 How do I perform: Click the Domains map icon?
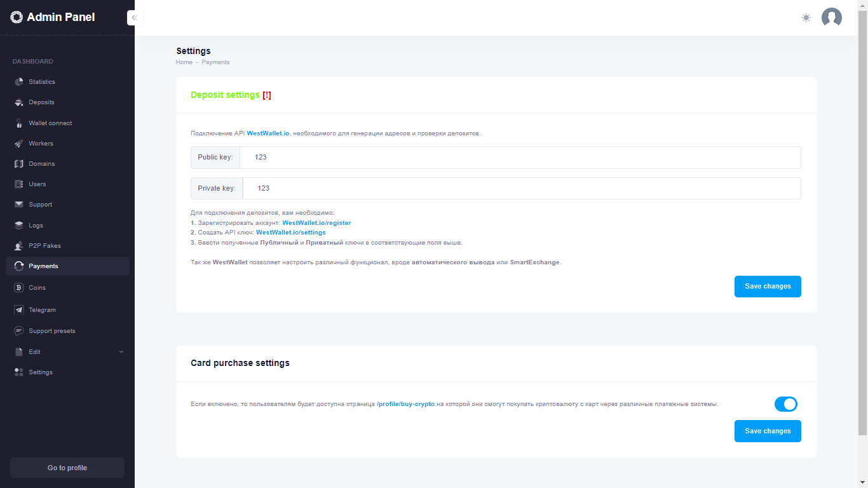(x=19, y=164)
